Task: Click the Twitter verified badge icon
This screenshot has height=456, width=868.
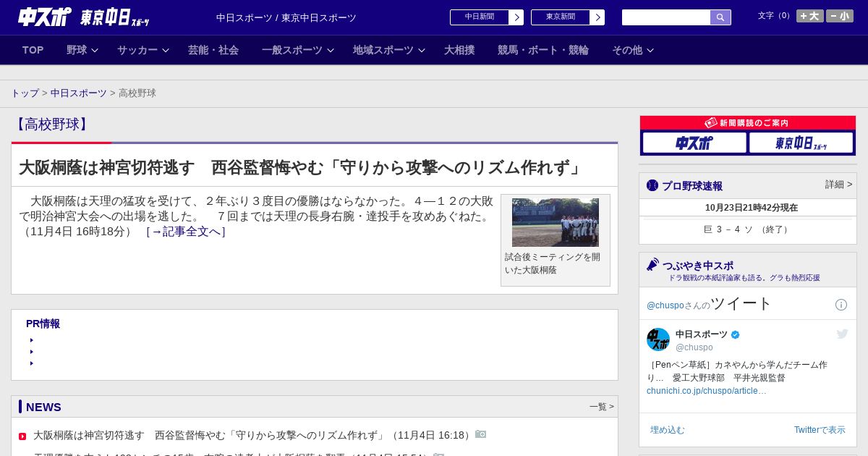Action: click(x=736, y=334)
